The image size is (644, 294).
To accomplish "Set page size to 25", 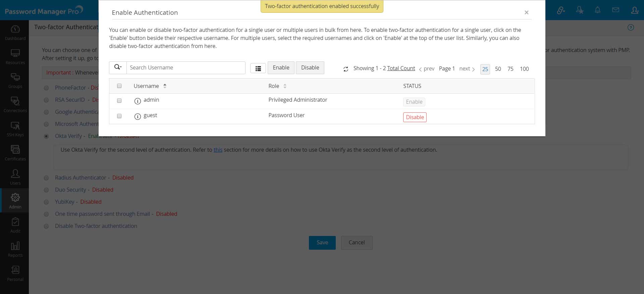I will [485, 69].
